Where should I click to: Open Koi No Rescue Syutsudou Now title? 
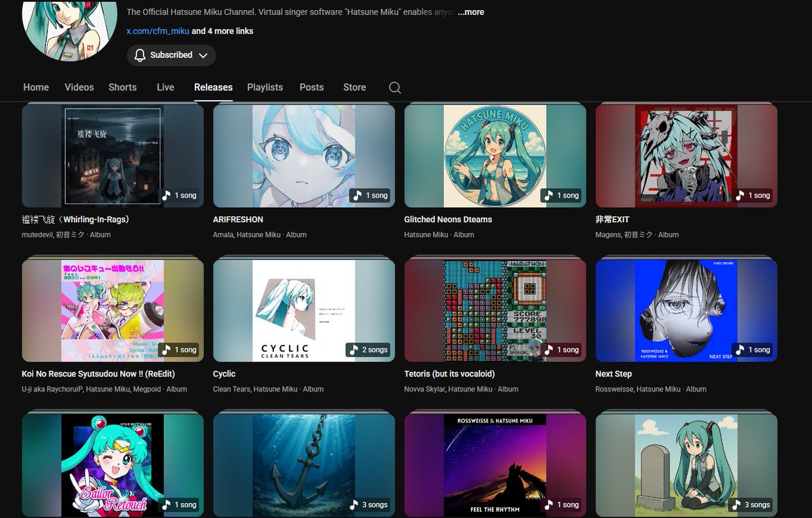tap(99, 374)
